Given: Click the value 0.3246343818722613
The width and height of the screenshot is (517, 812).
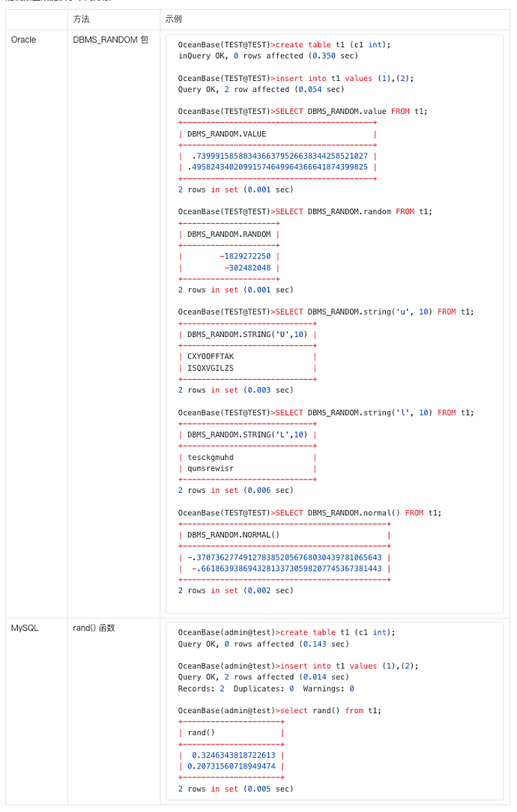Looking at the screenshot, I should [234, 756].
